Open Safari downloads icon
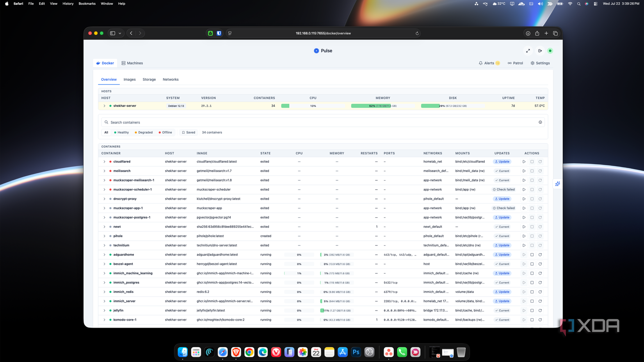644x362 pixels. click(x=528, y=34)
